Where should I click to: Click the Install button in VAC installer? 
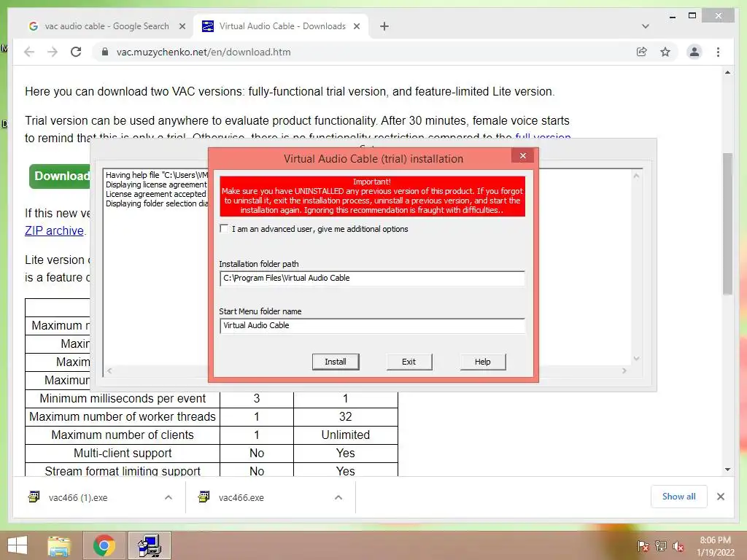[x=336, y=362]
